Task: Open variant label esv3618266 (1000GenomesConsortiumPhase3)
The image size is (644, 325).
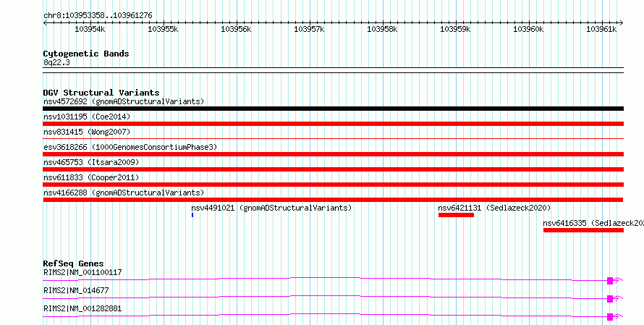Action: (x=130, y=147)
